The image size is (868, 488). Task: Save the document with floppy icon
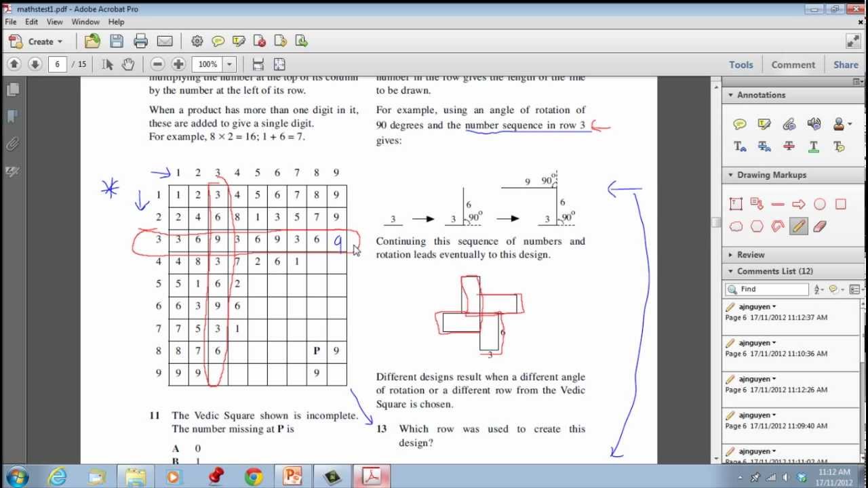[117, 41]
